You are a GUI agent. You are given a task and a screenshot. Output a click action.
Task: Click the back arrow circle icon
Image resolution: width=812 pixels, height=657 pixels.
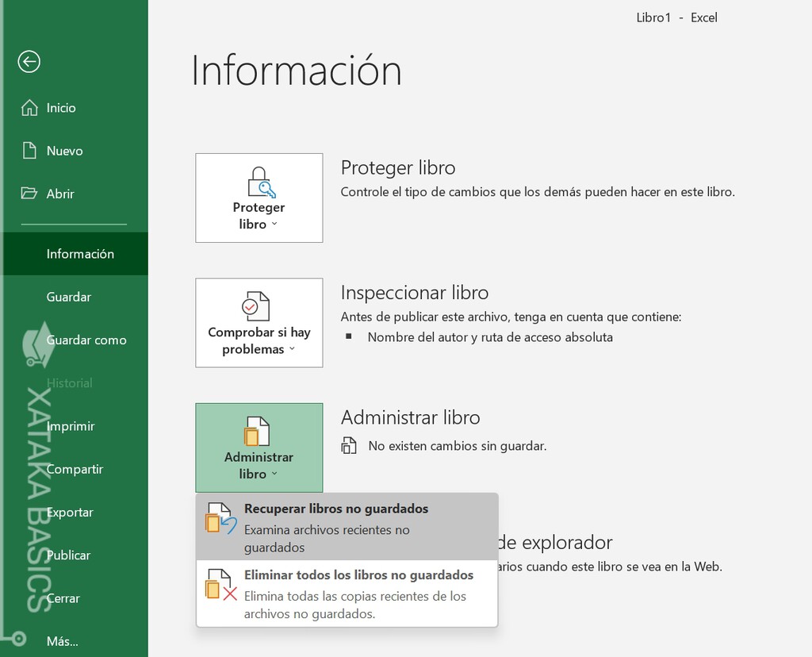(29, 62)
